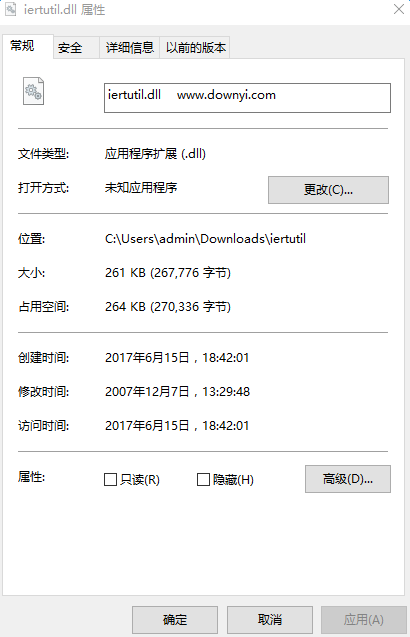
Task: Click the 更改(C)... button
Action: point(328,190)
